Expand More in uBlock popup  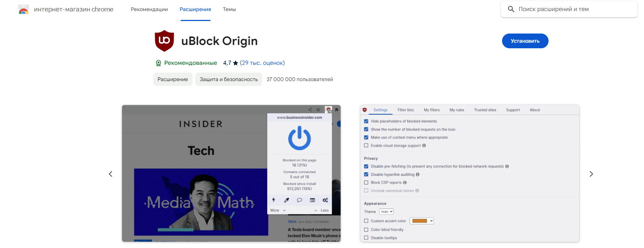(x=278, y=210)
